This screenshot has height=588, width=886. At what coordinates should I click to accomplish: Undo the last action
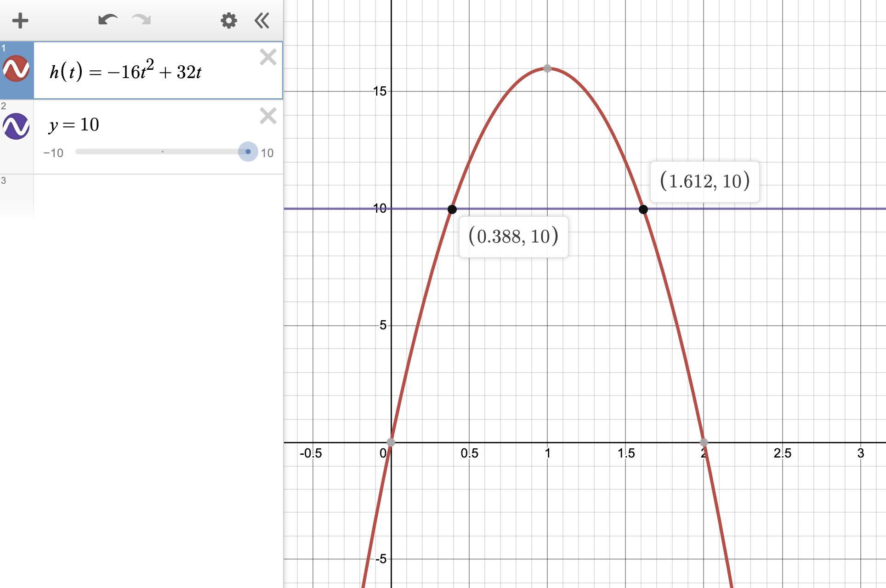click(x=108, y=20)
